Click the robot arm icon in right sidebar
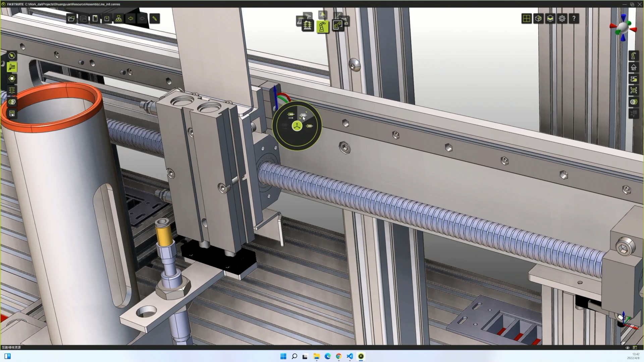Screen dimensions: 644x362 (633, 56)
